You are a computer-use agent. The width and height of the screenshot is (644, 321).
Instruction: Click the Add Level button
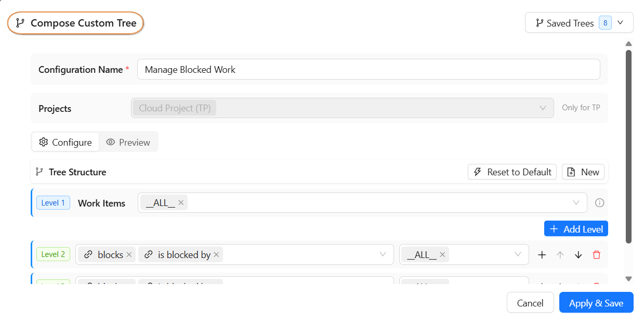pos(576,229)
